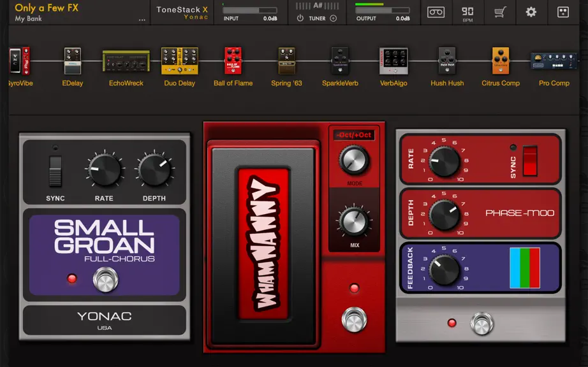Click the My Bank label
The height and width of the screenshot is (367, 588).
[28, 18]
